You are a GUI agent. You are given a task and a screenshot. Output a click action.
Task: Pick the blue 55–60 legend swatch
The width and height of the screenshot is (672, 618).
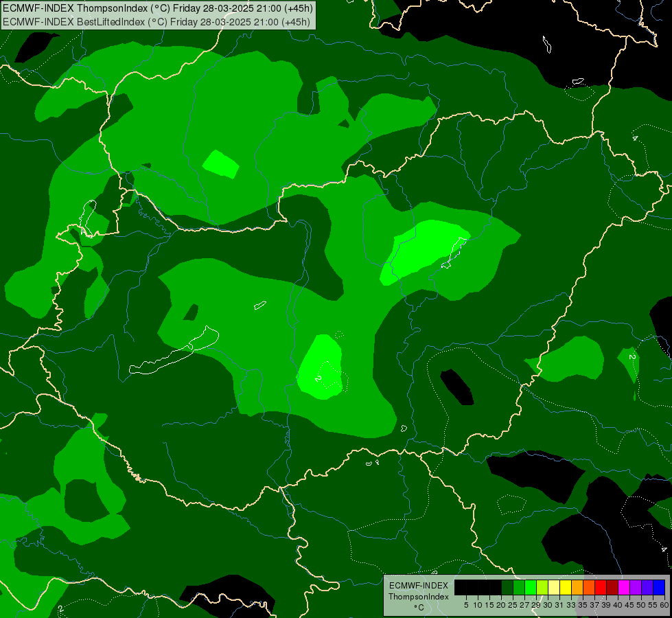[x=659, y=587]
